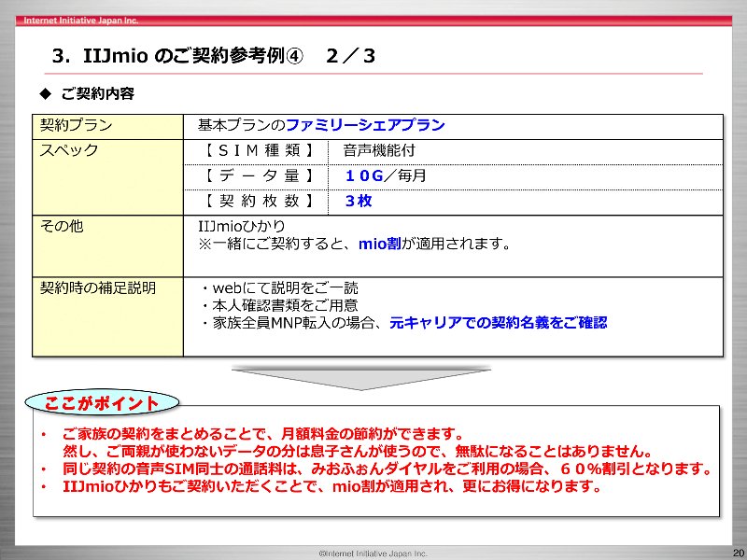747x560 pixels.
Task: Select the 'Internet Initiative Japan Inc.' header text
Action: [81, 21]
